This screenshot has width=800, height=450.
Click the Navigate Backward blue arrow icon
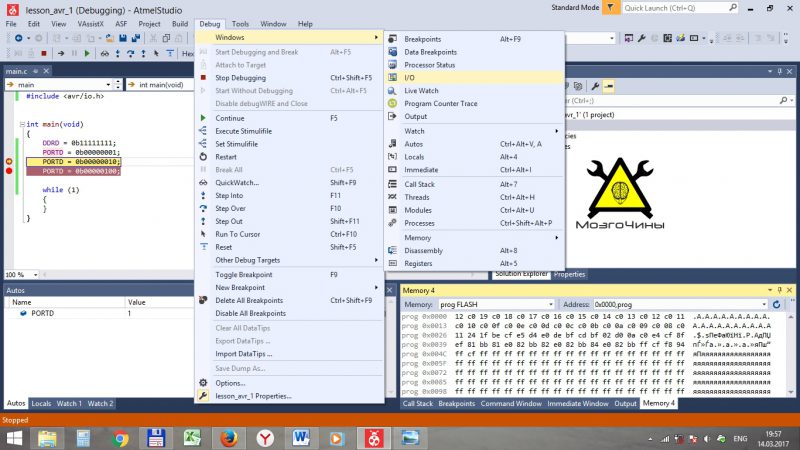click(19, 38)
